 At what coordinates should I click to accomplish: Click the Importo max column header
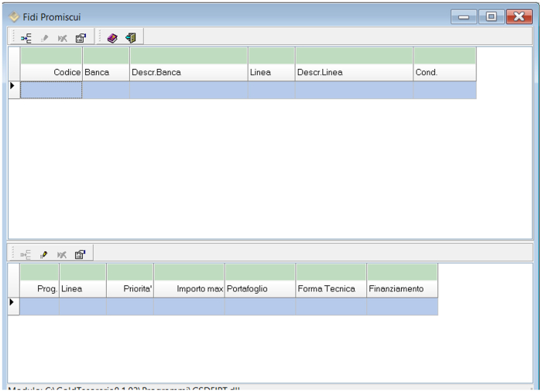point(189,289)
